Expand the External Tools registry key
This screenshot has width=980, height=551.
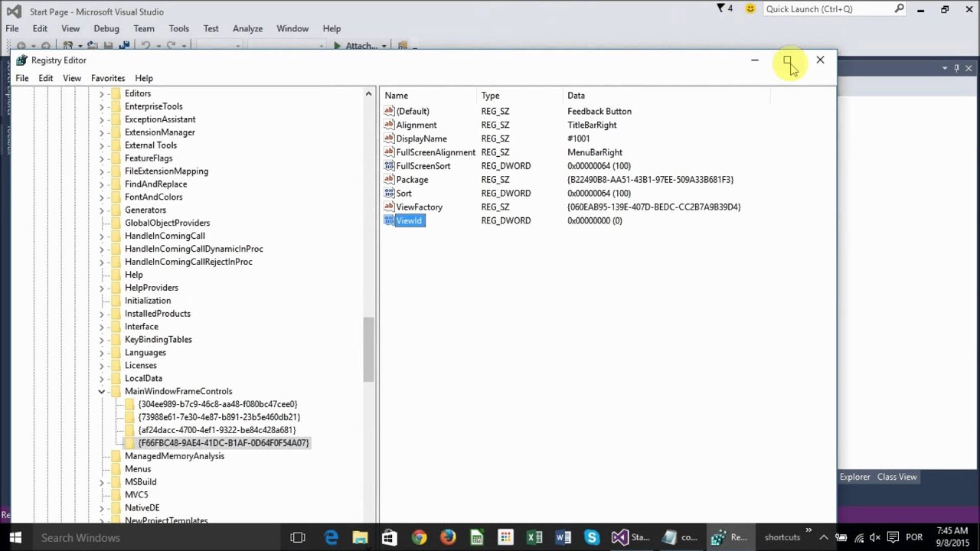click(102, 145)
